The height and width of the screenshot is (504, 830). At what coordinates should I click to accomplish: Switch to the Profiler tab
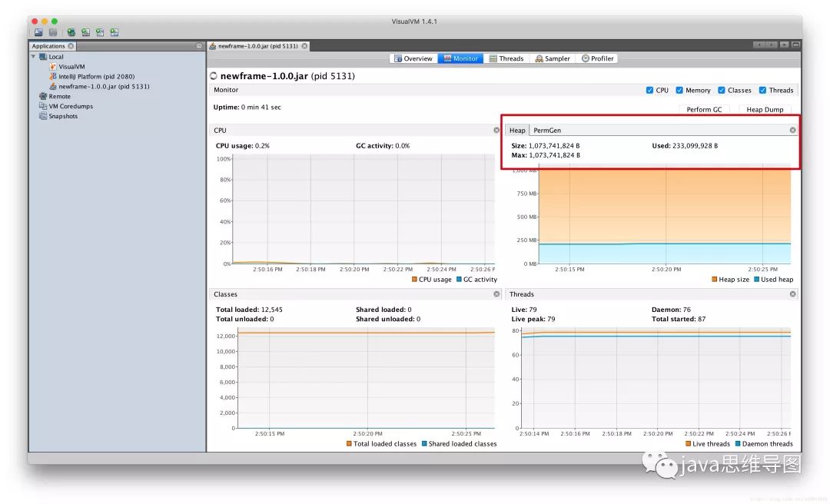[x=598, y=58]
